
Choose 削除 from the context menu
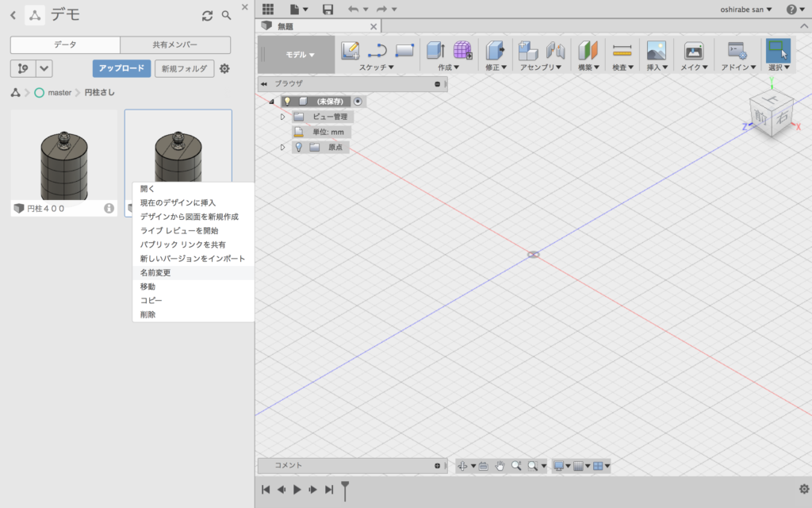click(147, 314)
